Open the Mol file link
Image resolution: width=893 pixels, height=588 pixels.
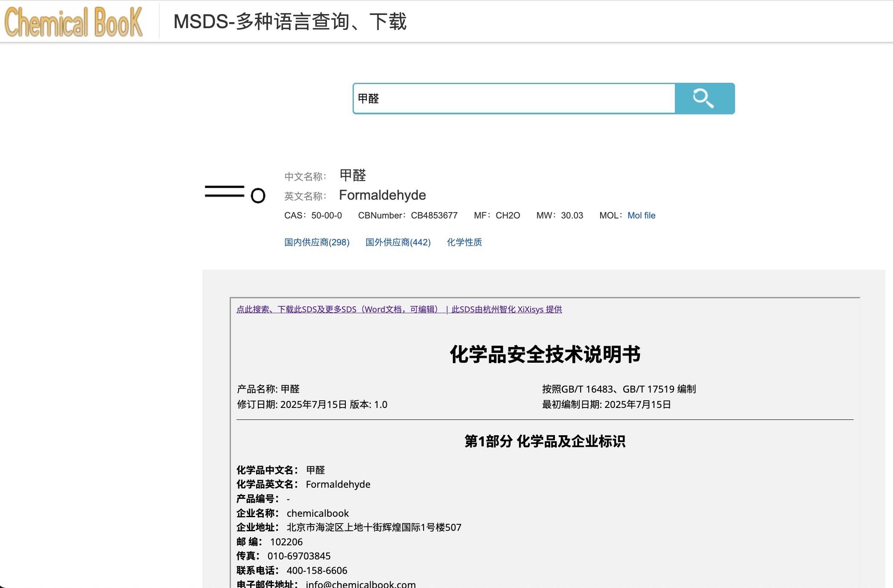tap(641, 215)
